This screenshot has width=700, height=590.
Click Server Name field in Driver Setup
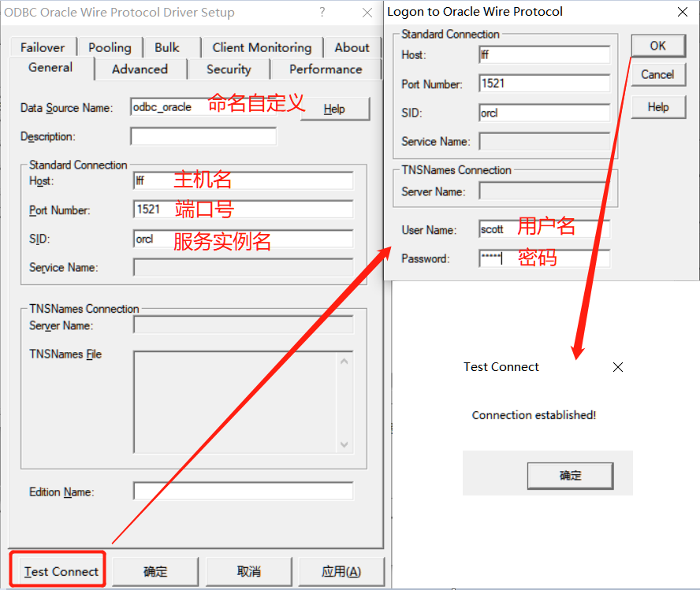(x=244, y=325)
